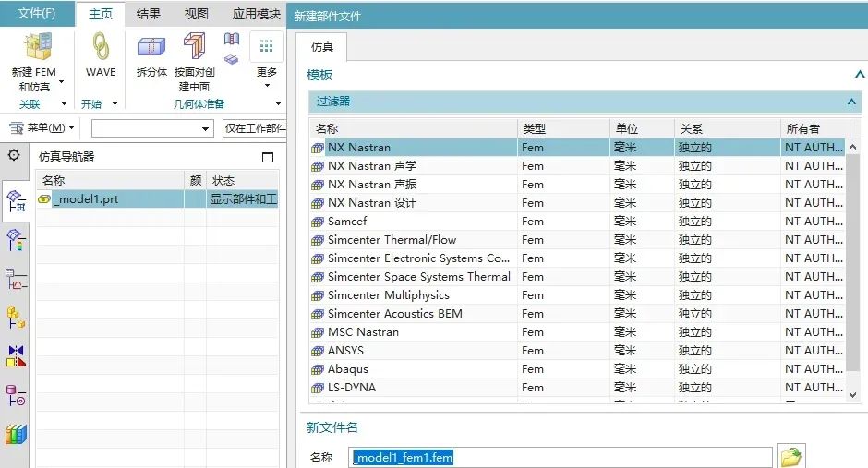Sort templates by 名称 column header

tap(414, 128)
